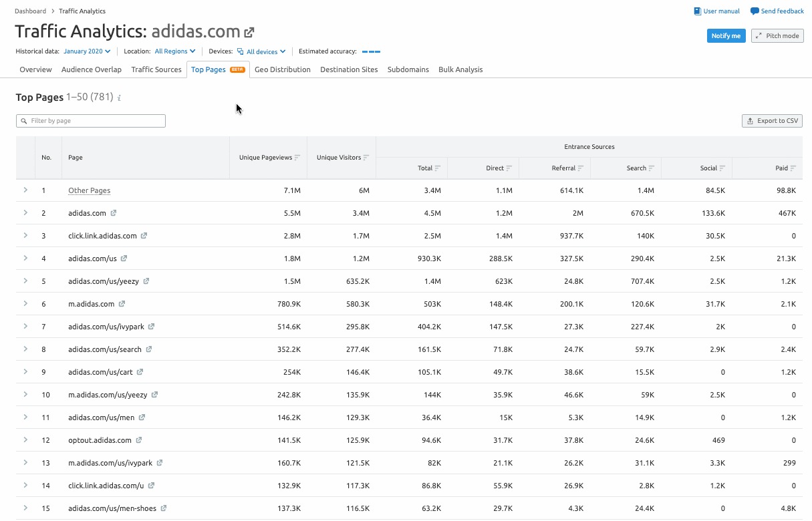Sort by Direct column icon
Viewport: 812px width, 521px height.
coord(509,168)
